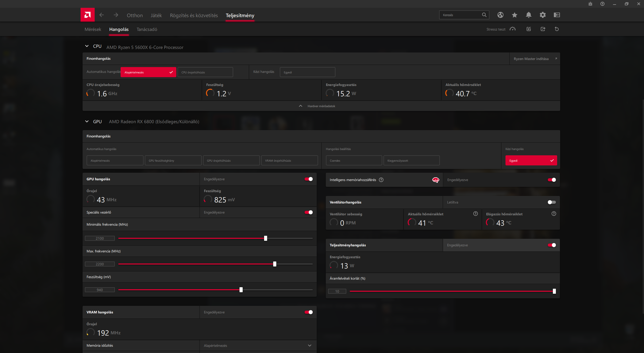This screenshot has height=353, width=644.
Task: Go forward with the right arrow
Action: click(116, 15)
